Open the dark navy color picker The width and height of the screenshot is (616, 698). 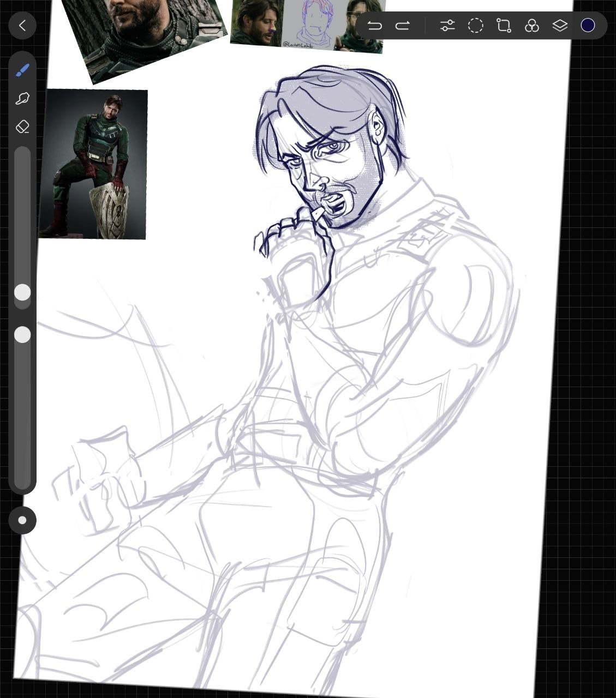pyautogui.click(x=588, y=26)
